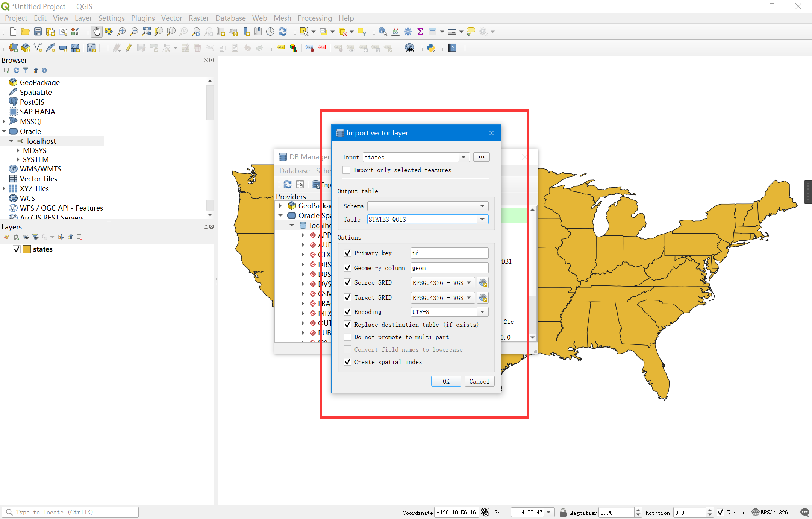812x519 pixels.
Task: Click the New Project icon
Action: 13,32
